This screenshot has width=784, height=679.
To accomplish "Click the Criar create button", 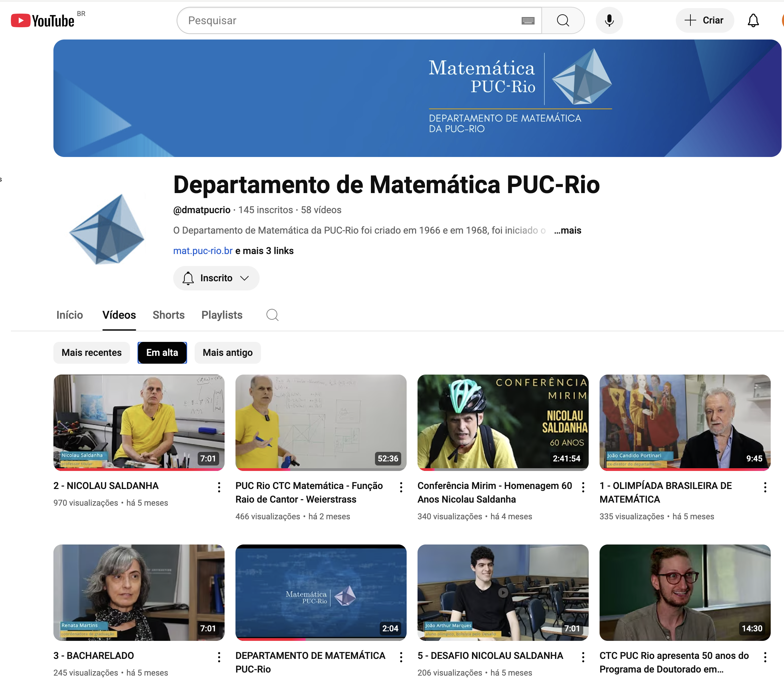I will (704, 20).
